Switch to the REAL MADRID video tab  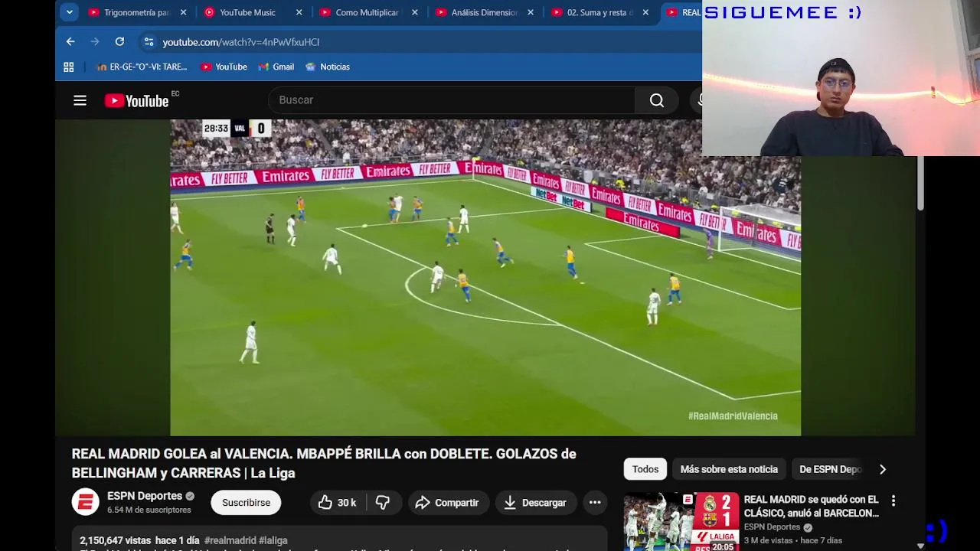coord(683,12)
